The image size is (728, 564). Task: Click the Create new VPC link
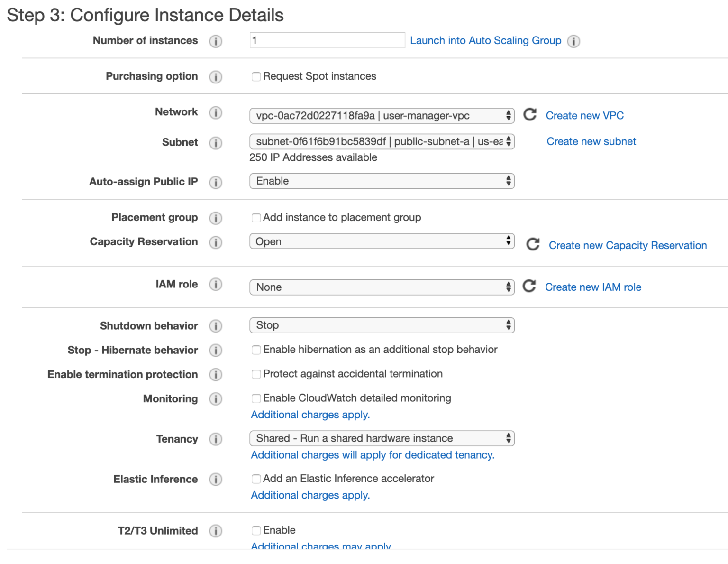(x=584, y=116)
